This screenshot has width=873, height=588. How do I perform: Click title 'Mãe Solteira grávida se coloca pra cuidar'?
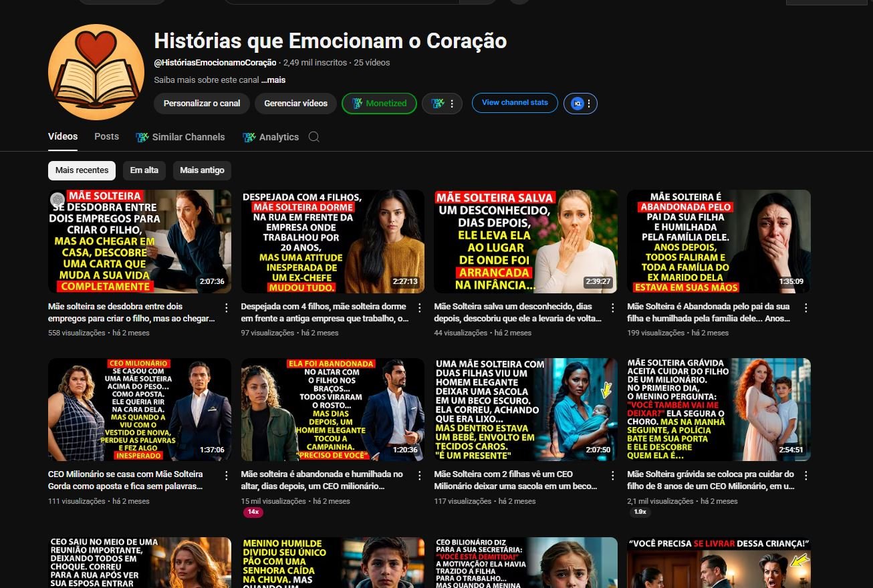coord(711,480)
